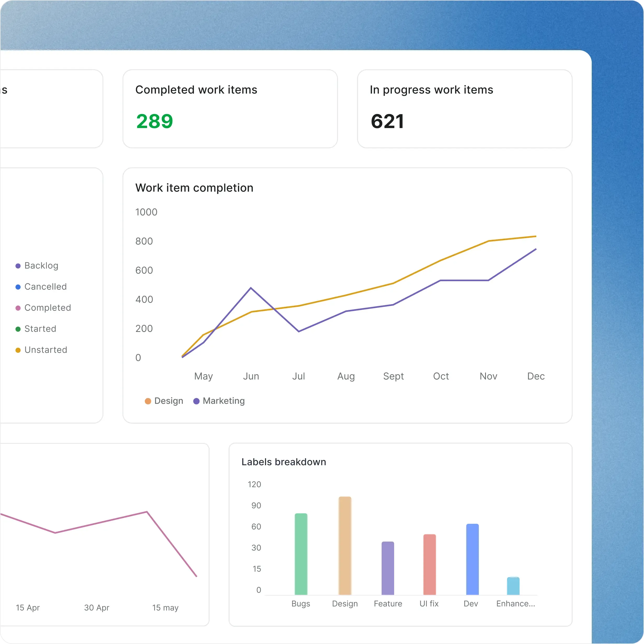Click the pink line peak near 15 may
Viewport: 644px width, 644px height.
pyautogui.click(x=147, y=512)
